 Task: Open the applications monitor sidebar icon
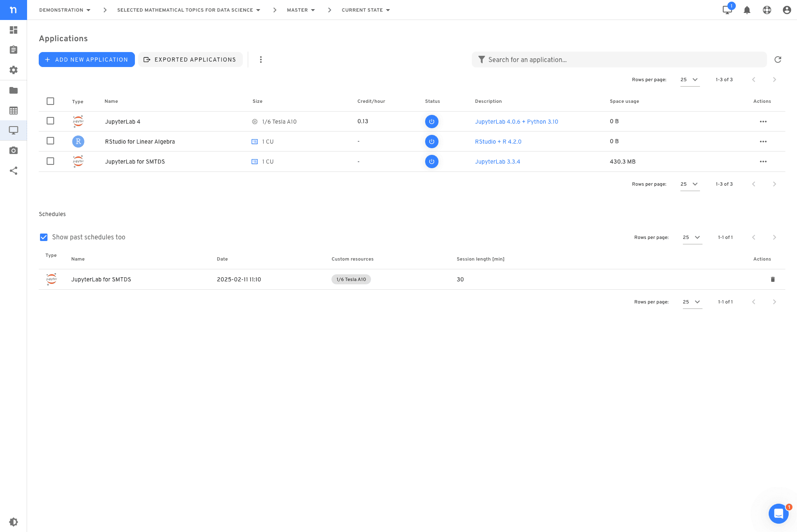click(x=13, y=130)
